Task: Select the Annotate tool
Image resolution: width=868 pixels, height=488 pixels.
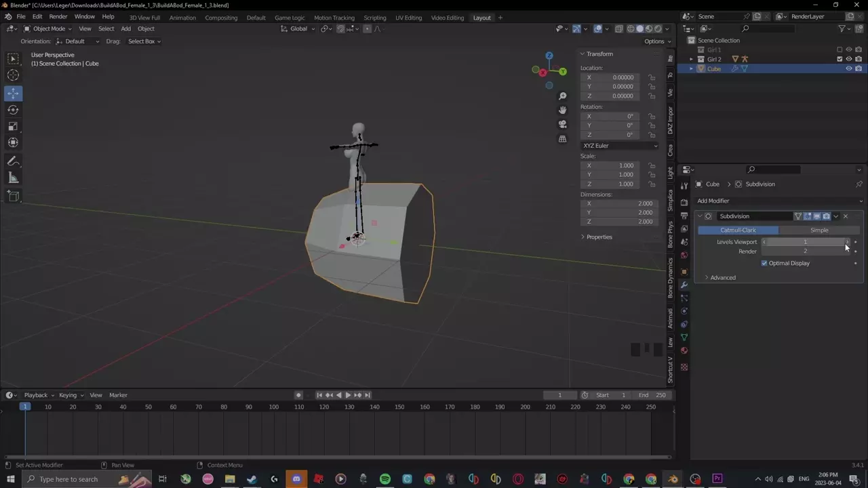Action: pos(13,161)
